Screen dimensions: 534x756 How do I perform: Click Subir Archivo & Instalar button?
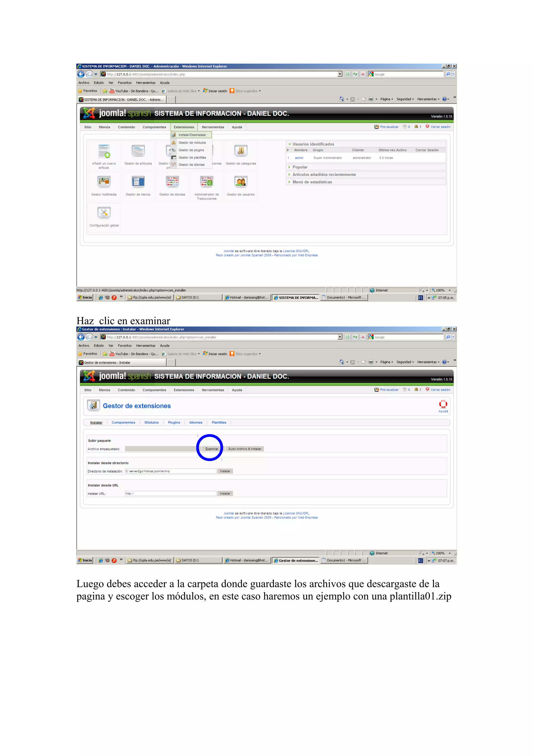pyautogui.click(x=245, y=449)
